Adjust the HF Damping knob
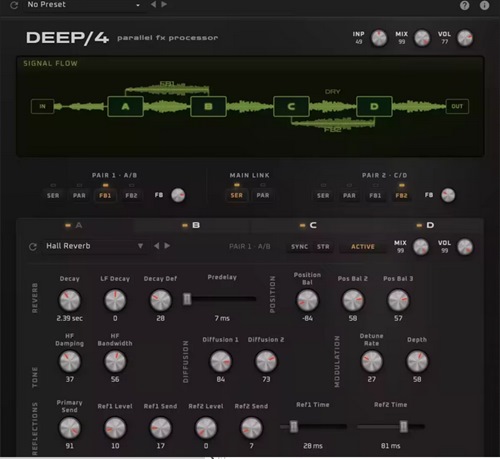 [x=70, y=361]
